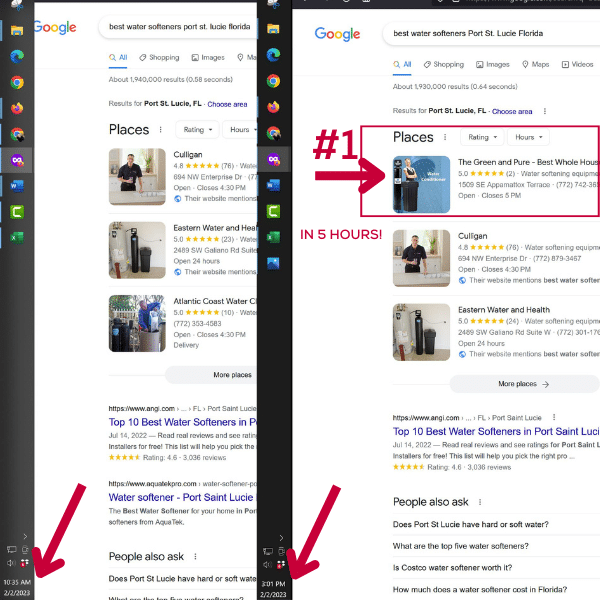The image size is (600, 600).
Task: Open Camtasia from the right taskbar
Action: pos(273,211)
